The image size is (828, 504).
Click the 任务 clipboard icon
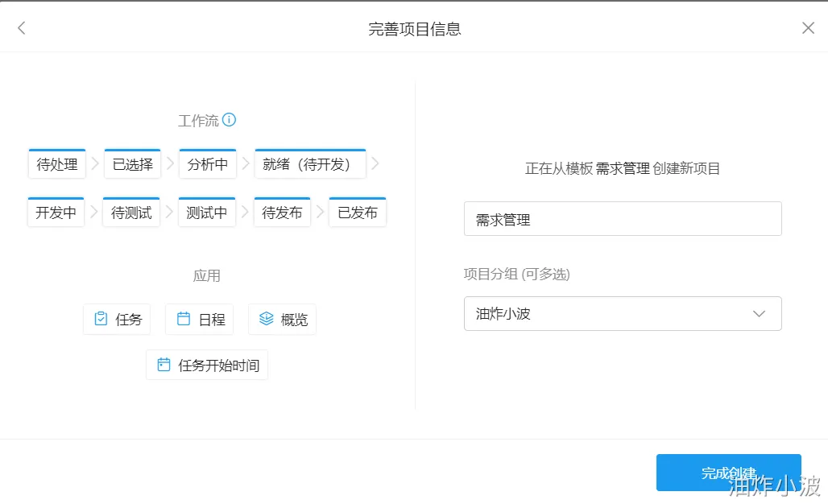coord(101,319)
